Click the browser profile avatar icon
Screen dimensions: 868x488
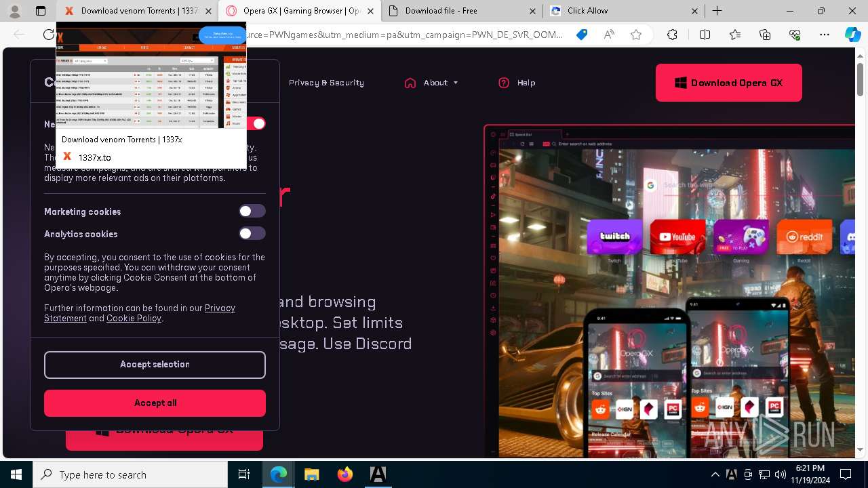tap(14, 11)
